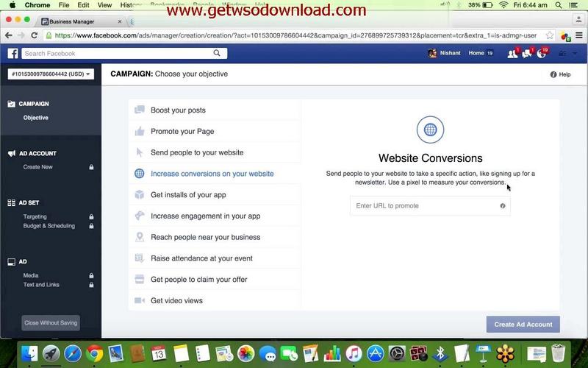The width and height of the screenshot is (588, 368).
Task: Open Spotlight search in menu bar
Action: tap(559, 5)
